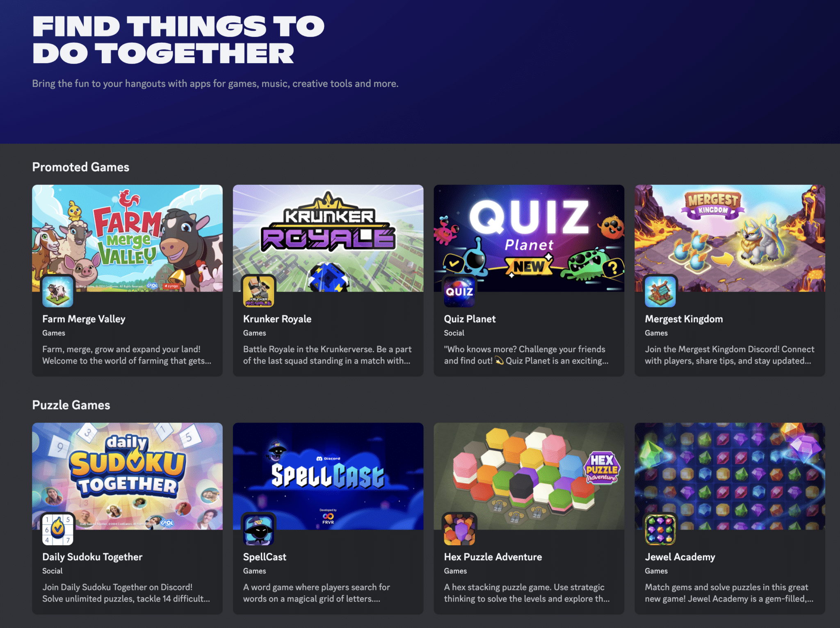Screen dimensions: 840x628
Task: Click the SpellCast banner artwork
Action: [x=328, y=476]
